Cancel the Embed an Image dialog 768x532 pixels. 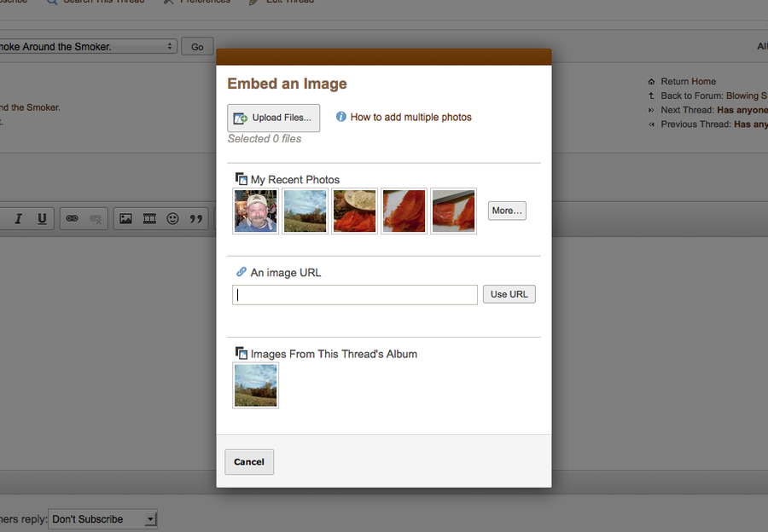249,462
